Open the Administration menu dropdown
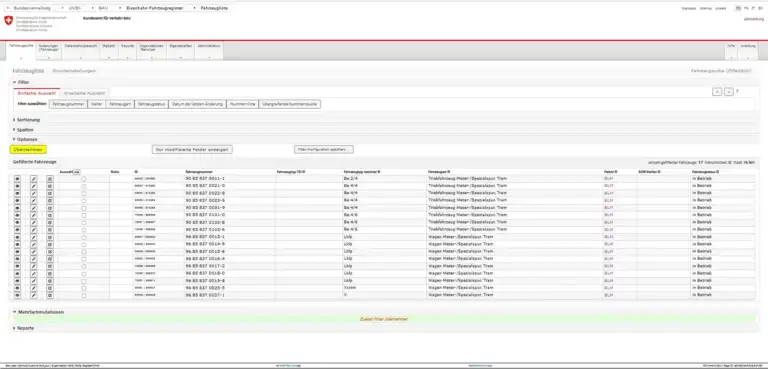 click(209, 51)
